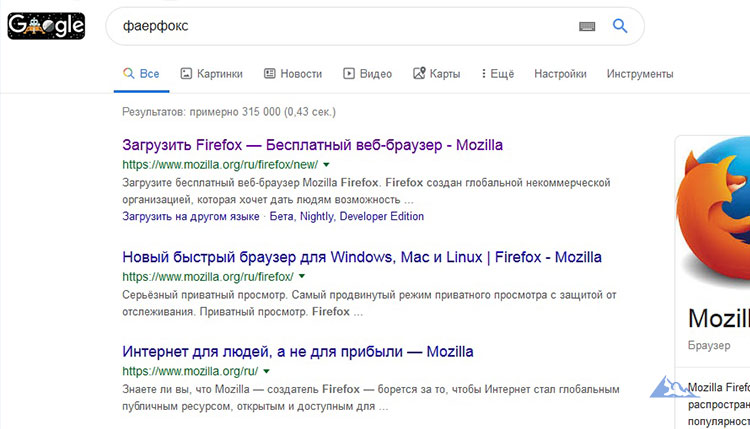This screenshot has height=429, width=750.
Task: Open result Загрузить Firefox — Бесплатный веб-браузер
Action: point(312,145)
